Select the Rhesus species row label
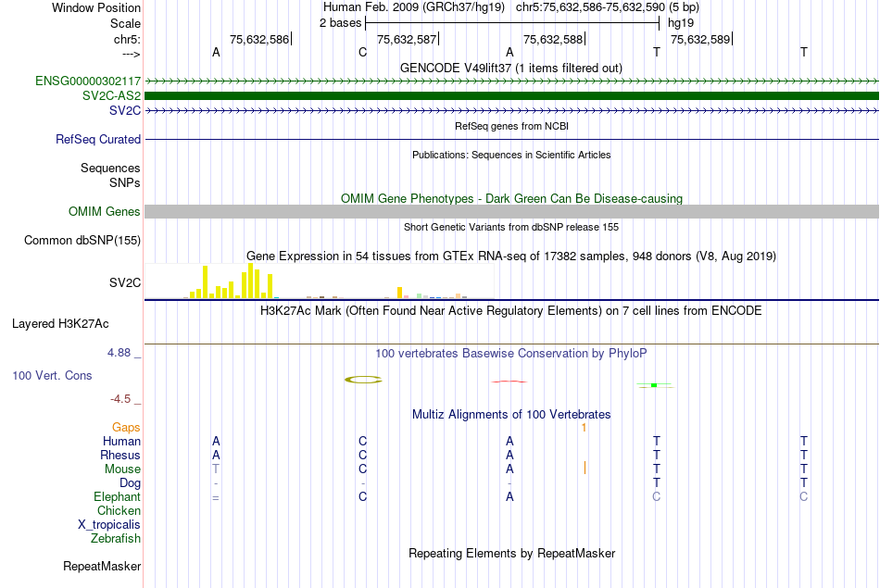880x588 pixels. tap(120, 455)
